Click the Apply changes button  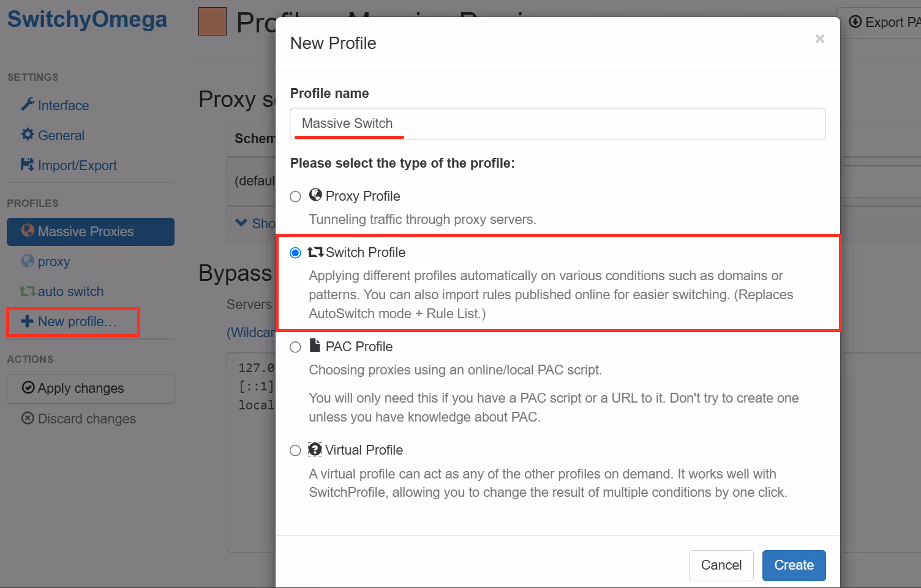click(x=91, y=389)
